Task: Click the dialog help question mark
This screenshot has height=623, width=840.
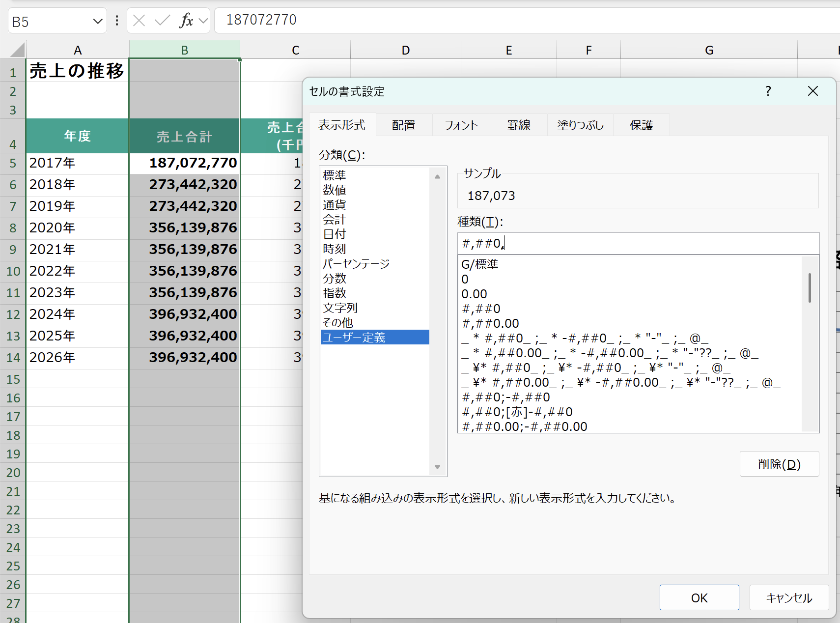Action: tap(768, 91)
